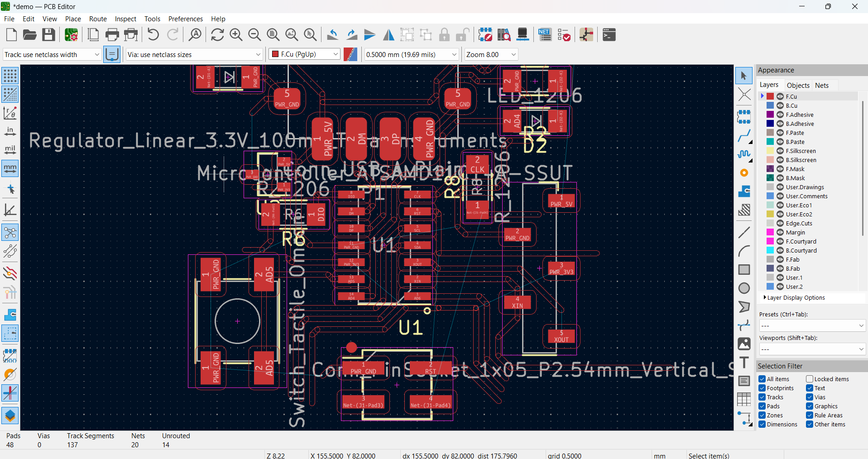Image resolution: width=868 pixels, height=459 pixels.
Task: Select the Tune Track Length tool
Action: (744, 154)
